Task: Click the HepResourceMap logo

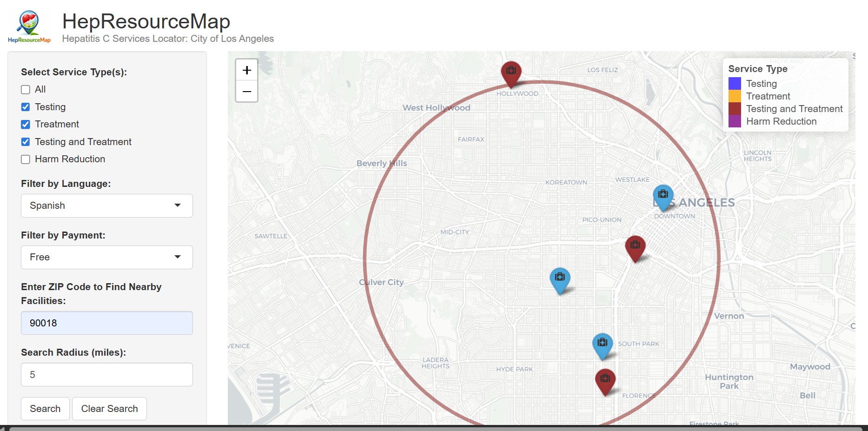Action: [x=29, y=27]
